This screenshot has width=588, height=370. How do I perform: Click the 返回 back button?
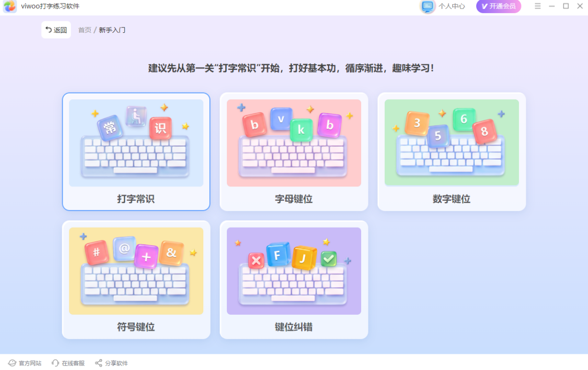tap(56, 30)
